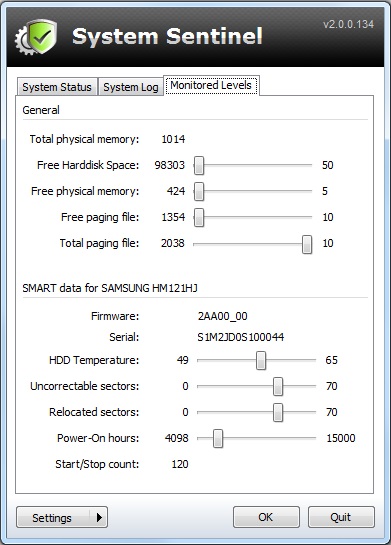Click the HDD temperature threshold 65

[x=332, y=360]
